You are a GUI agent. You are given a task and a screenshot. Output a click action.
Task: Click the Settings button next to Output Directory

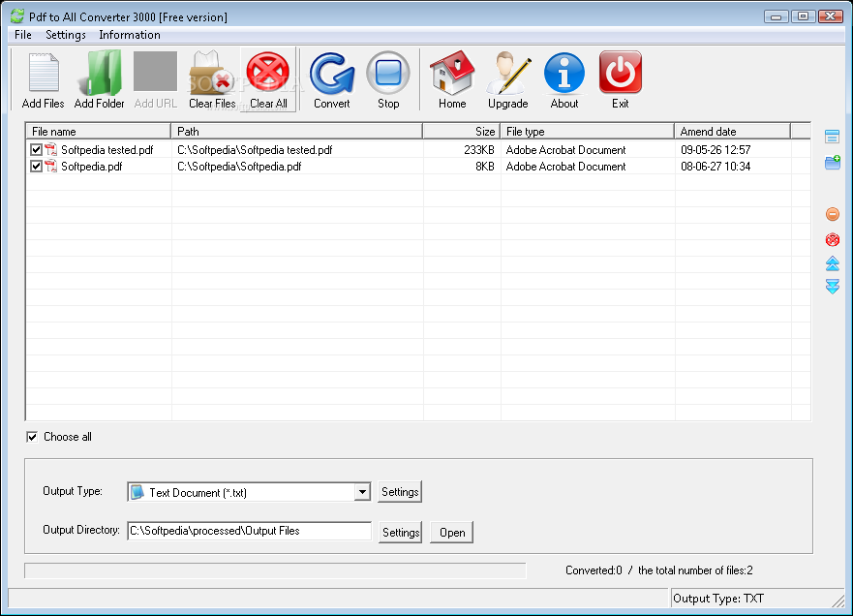pos(401,532)
